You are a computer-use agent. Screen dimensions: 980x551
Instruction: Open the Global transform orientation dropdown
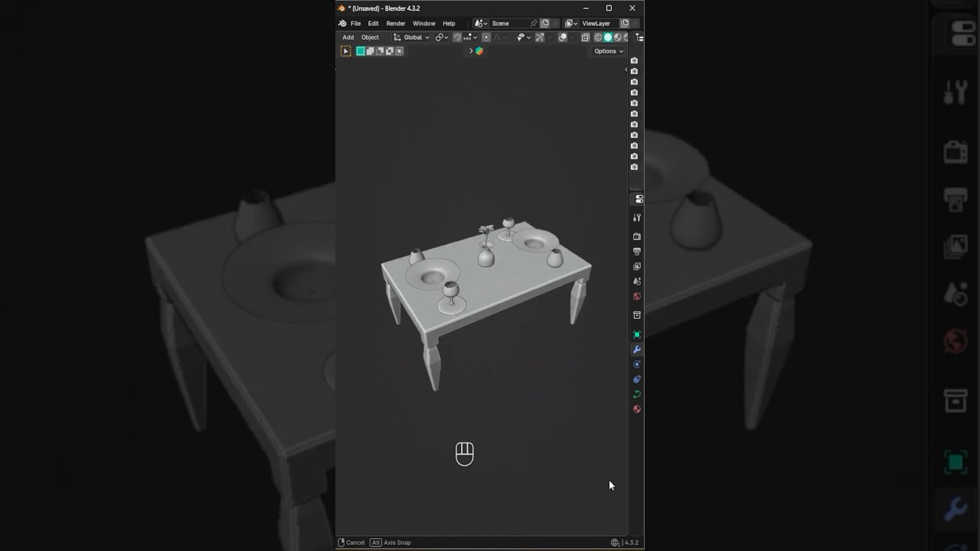pos(412,37)
